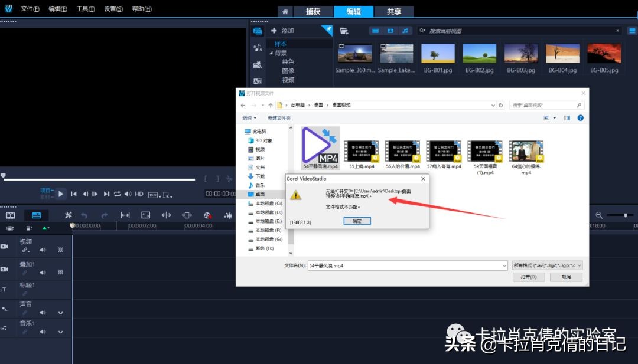Click the add new library folder icon
The width and height of the screenshot is (638, 364).
344,31
